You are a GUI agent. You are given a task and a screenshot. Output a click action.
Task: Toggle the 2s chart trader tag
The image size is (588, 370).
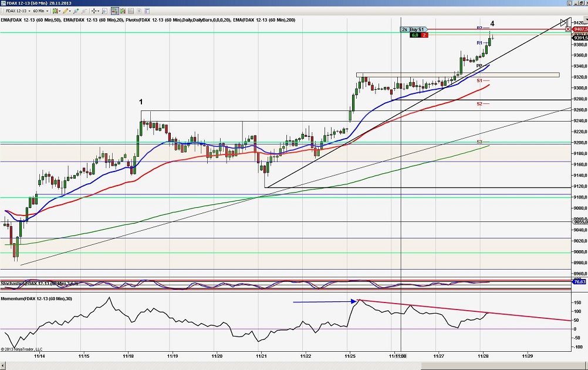(x=405, y=29)
